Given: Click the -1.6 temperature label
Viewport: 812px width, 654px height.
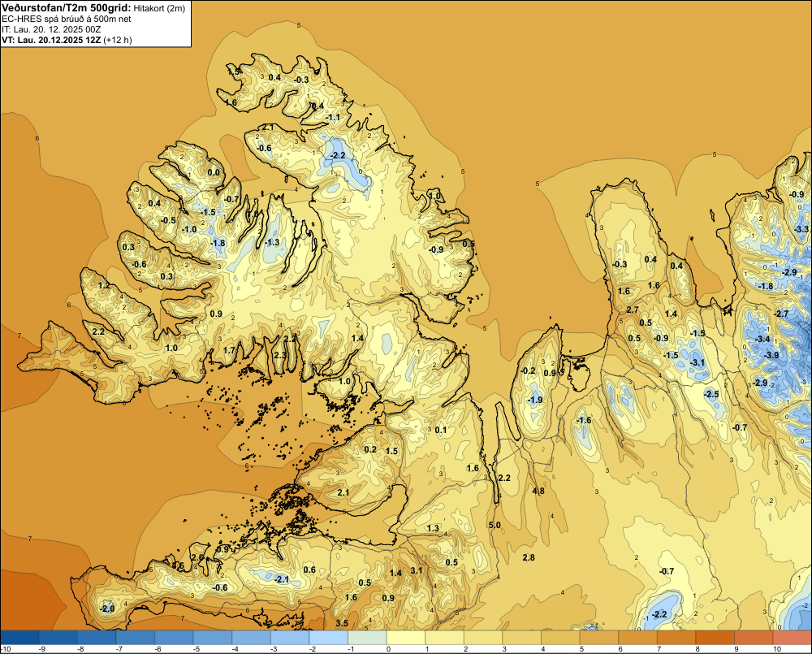Looking at the screenshot, I should coord(584,420).
